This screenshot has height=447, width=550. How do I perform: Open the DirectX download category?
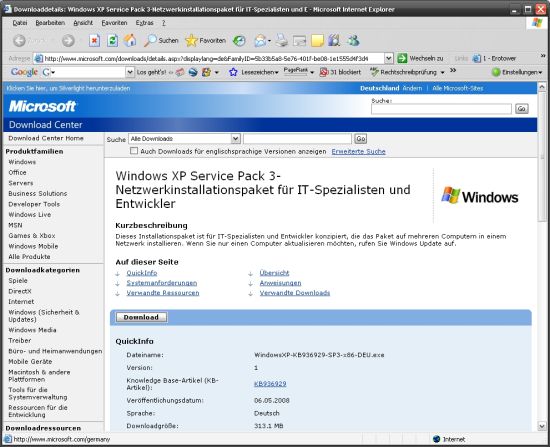20,291
